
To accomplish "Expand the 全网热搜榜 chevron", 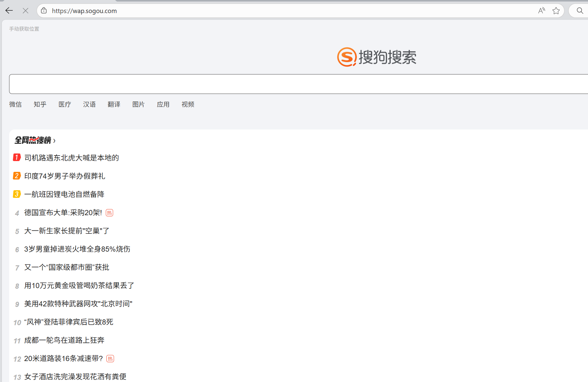I will pyautogui.click(x=54, y=141).
